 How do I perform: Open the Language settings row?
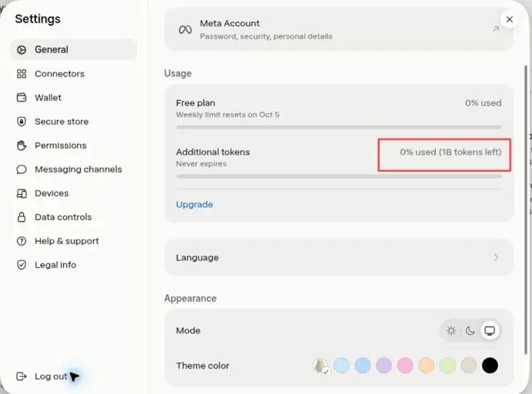click(338, 258)
